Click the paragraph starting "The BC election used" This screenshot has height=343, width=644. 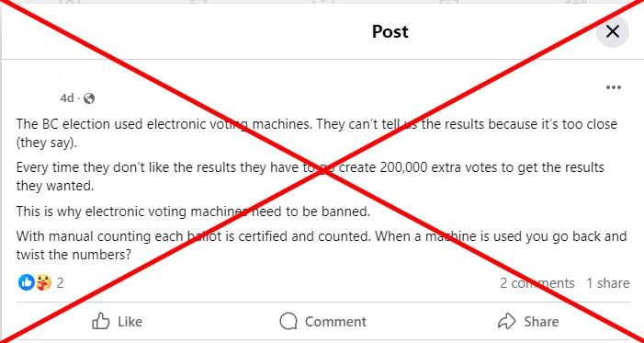pyautogui.click(x=317, y=132)
